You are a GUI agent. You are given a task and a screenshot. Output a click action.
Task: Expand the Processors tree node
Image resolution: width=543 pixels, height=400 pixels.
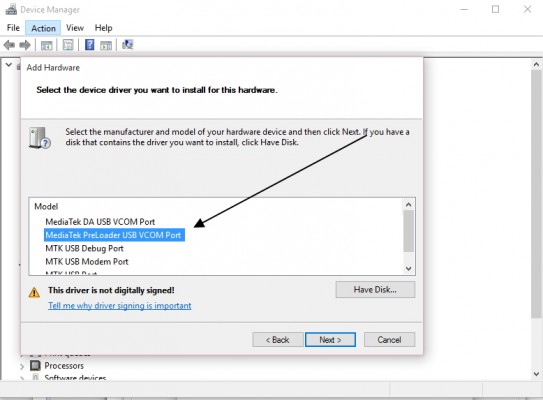tap(22, 366)
